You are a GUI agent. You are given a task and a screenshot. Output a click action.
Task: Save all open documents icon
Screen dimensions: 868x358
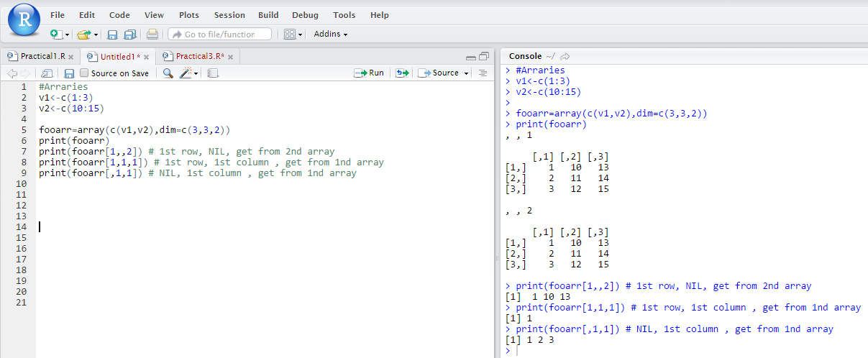(x=130, y=34)
